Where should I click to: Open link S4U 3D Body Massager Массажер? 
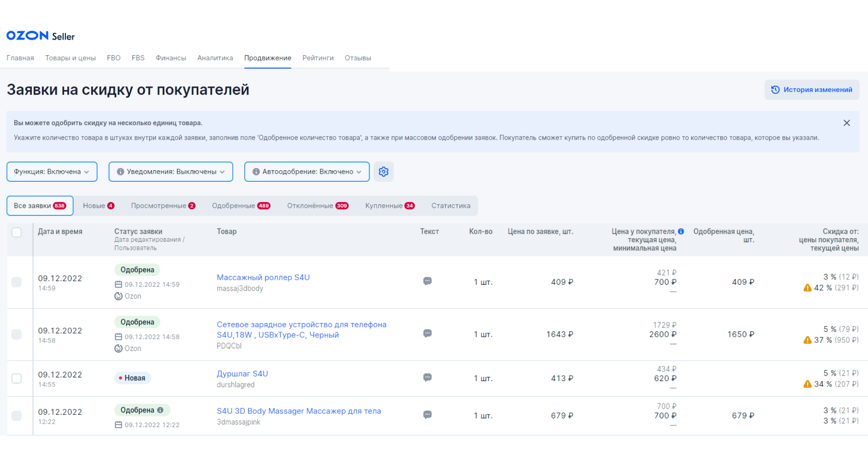coord(299,411)
